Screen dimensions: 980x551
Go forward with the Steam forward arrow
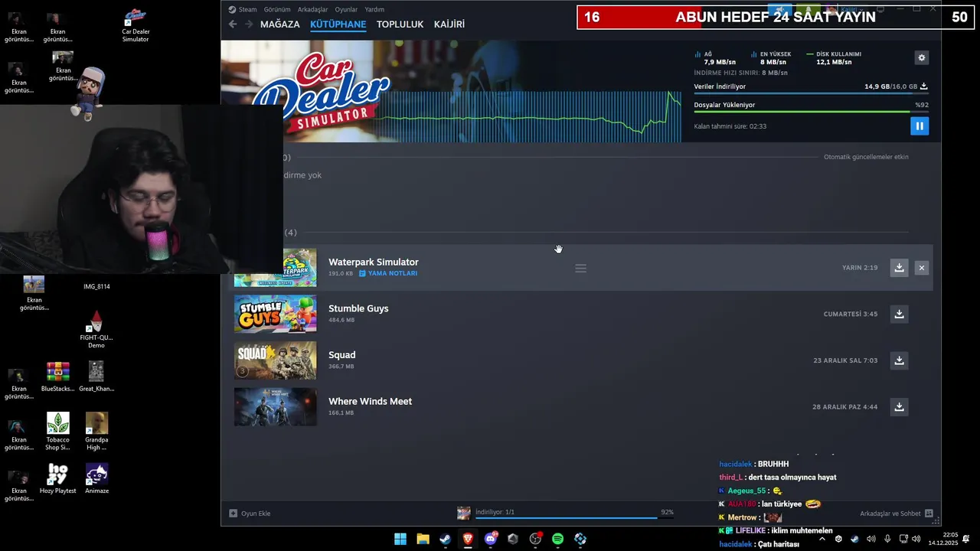(x=249, y=24)
